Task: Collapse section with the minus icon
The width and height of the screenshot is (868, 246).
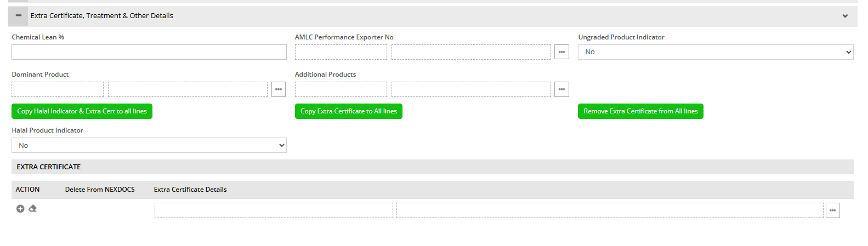Action: [18, 16]
